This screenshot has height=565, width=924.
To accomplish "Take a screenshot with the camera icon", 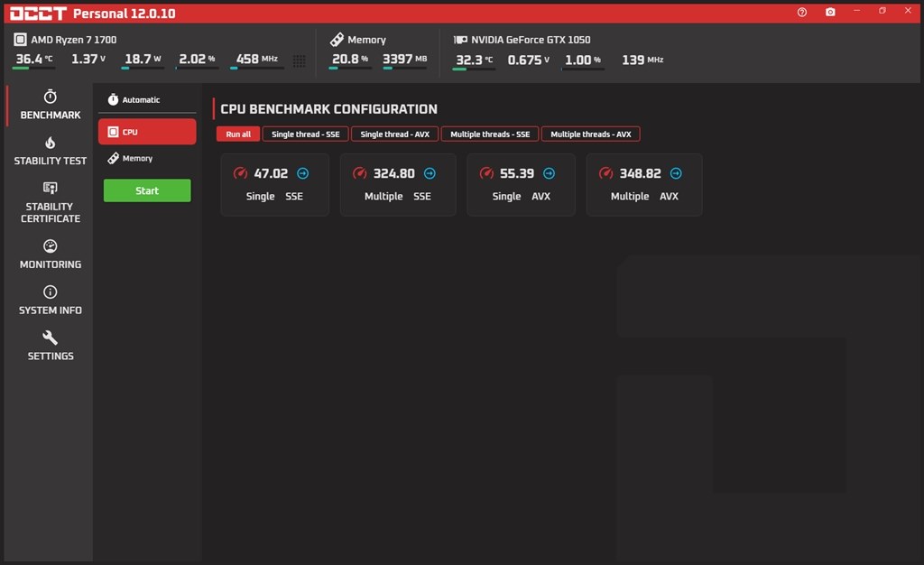I will pyautogui.click(x=830, y=12).
